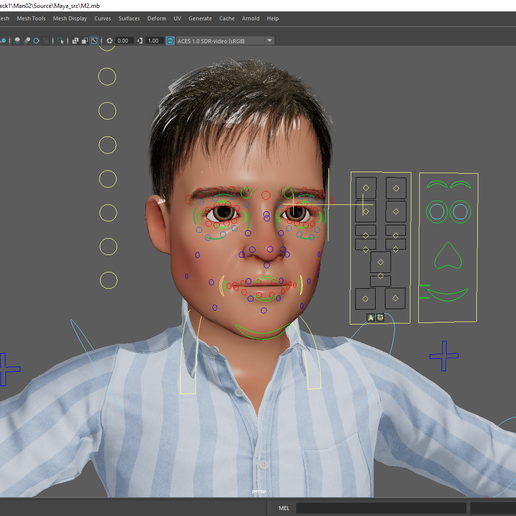Open the Cache menu
This screenshot has height=516, width=516.
227,19
